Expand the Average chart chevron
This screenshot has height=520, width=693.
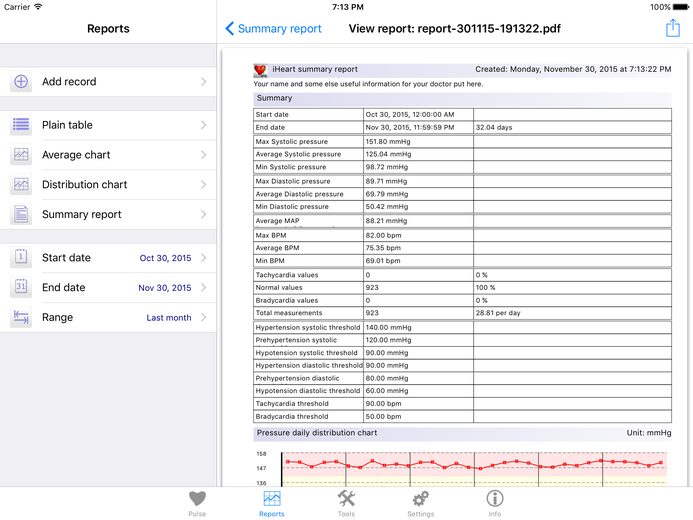203,155
